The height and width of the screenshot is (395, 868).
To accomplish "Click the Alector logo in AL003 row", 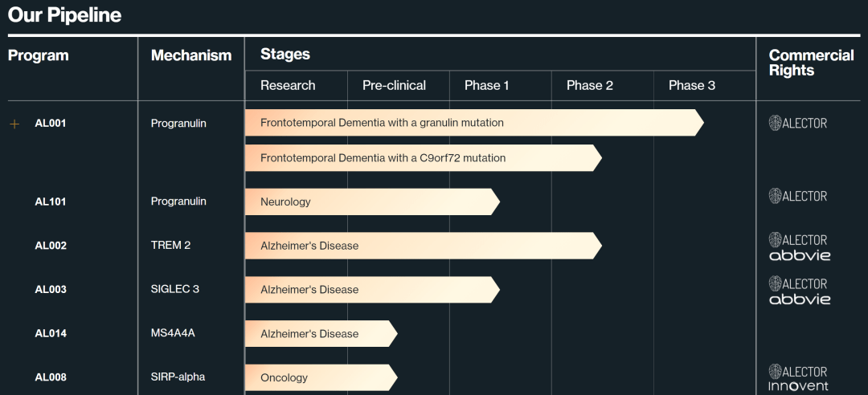I will click(x=797, y=283).
